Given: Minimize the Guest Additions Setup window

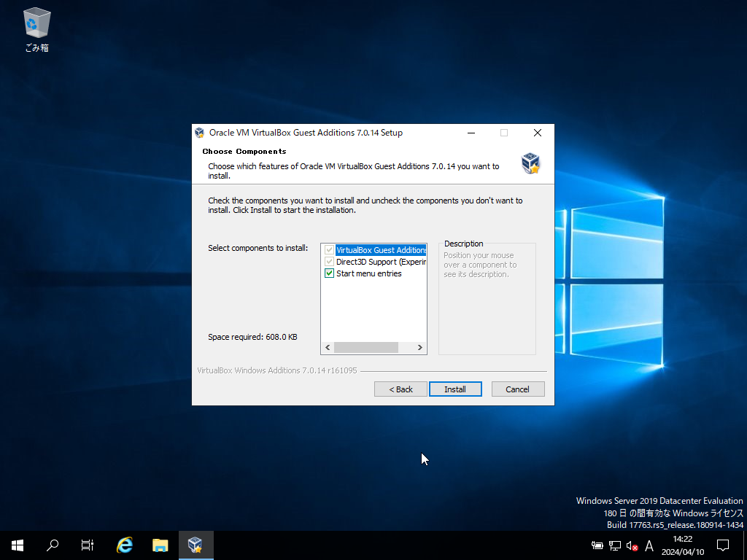Looking at the screenshot, I should coord(471,133).
